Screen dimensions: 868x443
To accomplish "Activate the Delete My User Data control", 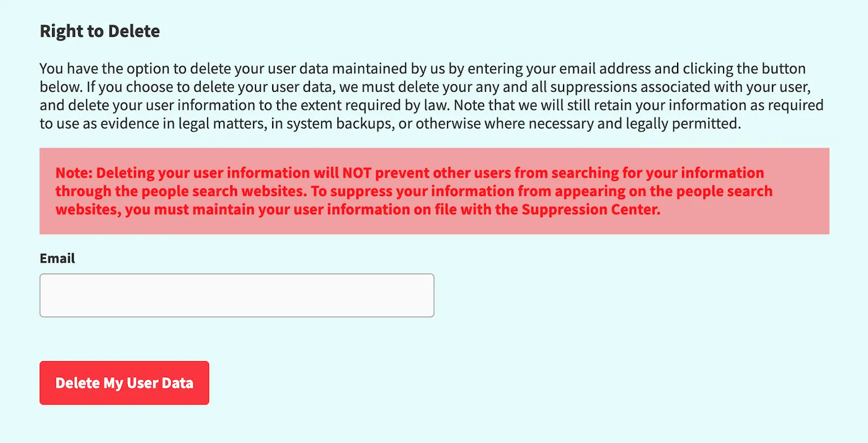I will [x=124, y=383].
